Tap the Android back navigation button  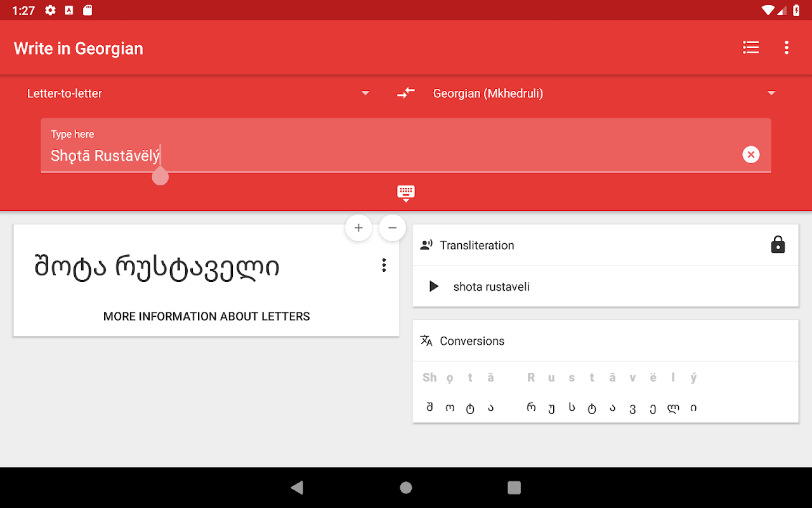pos(297,488)
